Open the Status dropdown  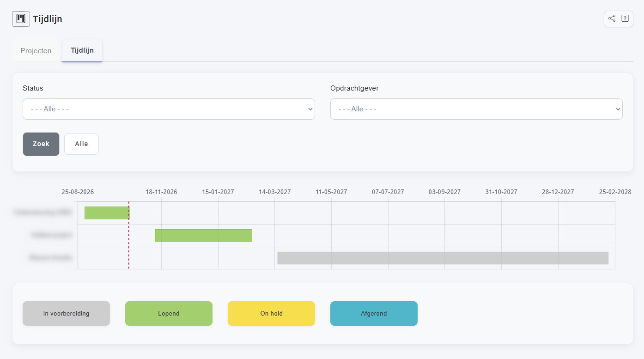pyautogui.click(x=169, y=109)
